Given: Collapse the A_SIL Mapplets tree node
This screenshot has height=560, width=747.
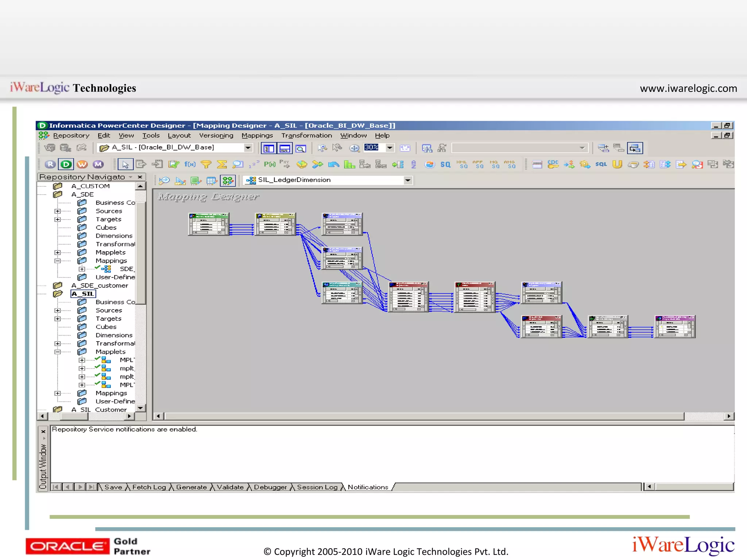Looking at the screenshot, I should click(x=58, y=352).
